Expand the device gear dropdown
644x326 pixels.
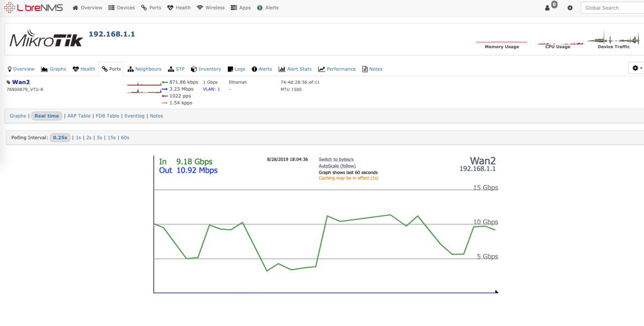pos(637,68)
